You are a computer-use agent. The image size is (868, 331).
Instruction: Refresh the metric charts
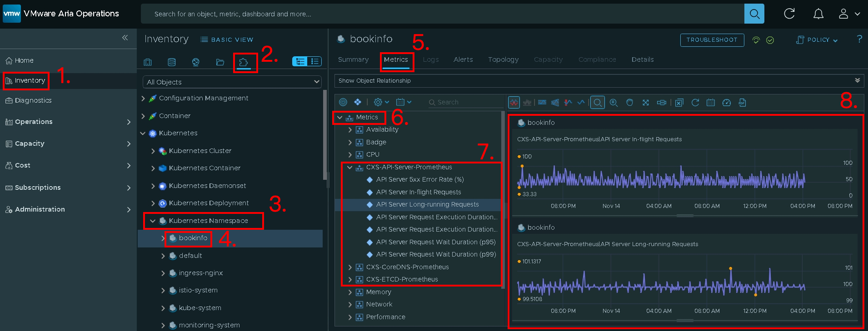point(695,103)
